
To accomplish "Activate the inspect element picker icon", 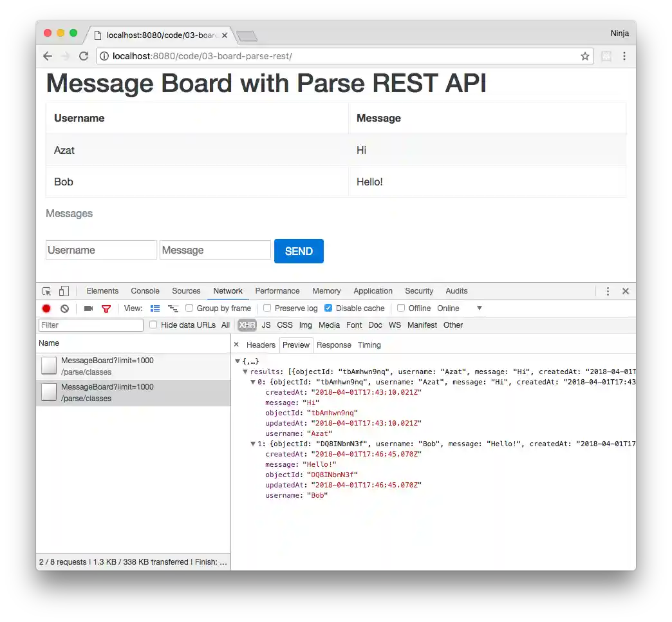I will [x=47, y=291].
